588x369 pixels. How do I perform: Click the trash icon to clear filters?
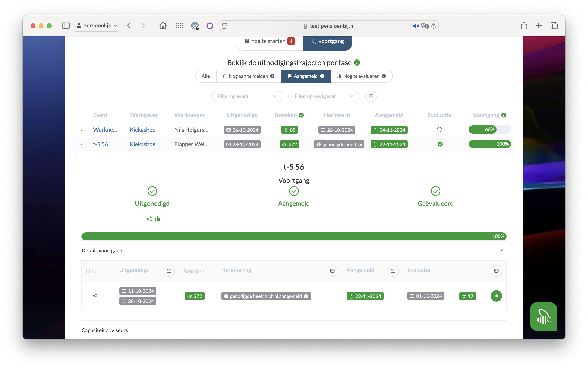click(370, 96)
